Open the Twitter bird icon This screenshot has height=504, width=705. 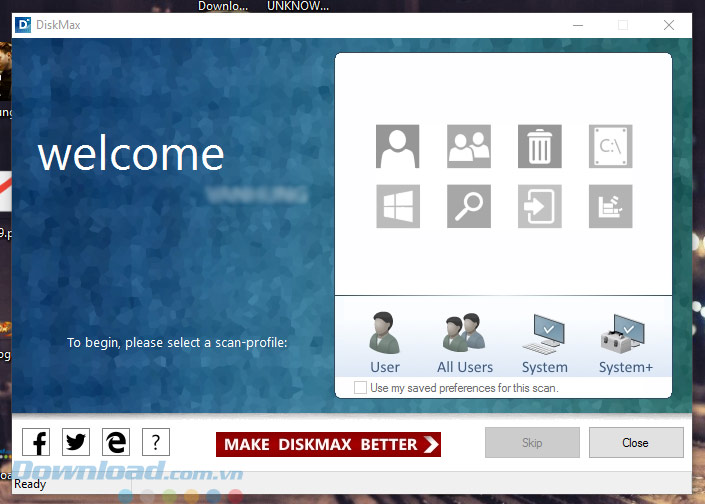[76, 442]
